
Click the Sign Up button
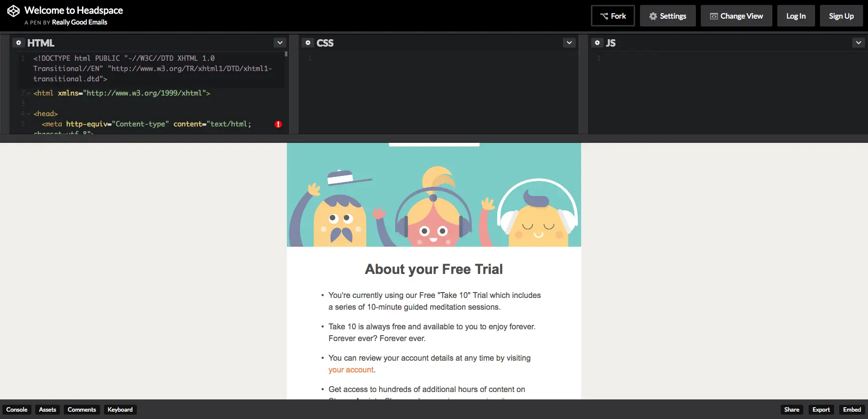click(841, 16)
